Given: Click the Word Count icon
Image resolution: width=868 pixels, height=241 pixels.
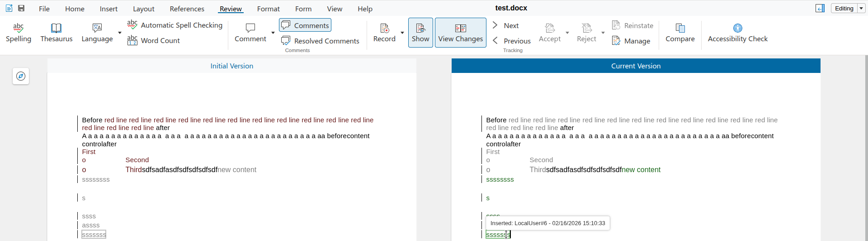Looking at the screenshot, I should (132, 40).
